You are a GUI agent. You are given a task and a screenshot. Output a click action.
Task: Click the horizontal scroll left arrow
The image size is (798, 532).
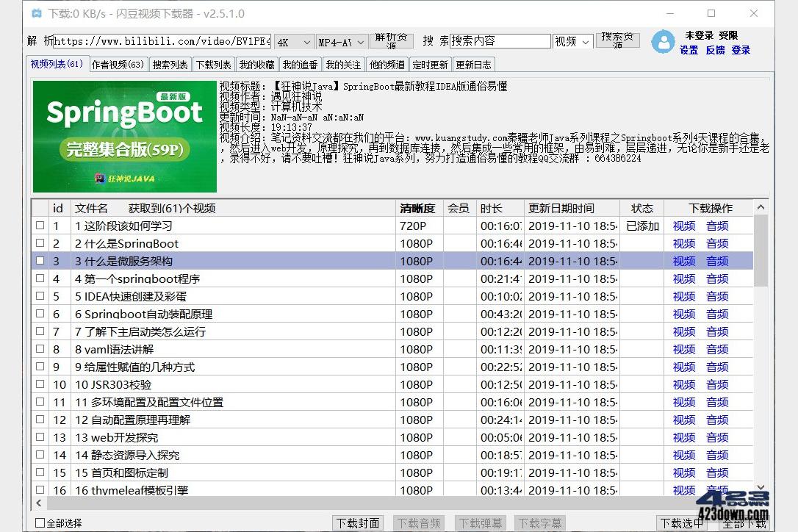(x=39, y=503)
